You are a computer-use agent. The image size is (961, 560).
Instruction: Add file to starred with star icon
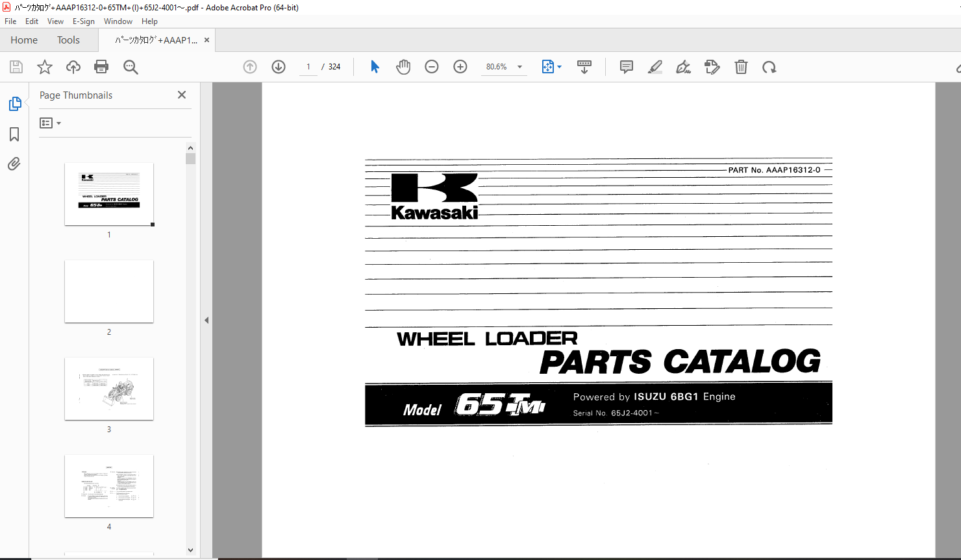point(45,67)
